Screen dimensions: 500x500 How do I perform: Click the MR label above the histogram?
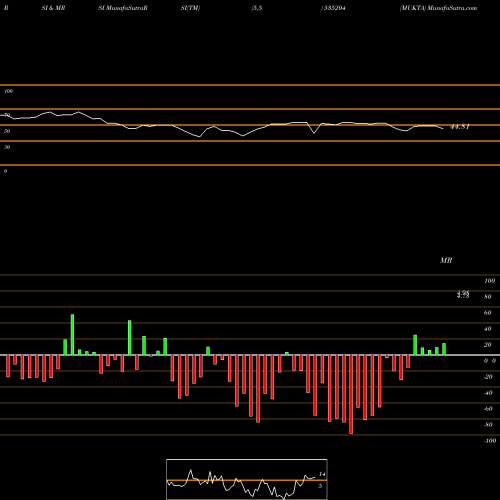point(446,260)
